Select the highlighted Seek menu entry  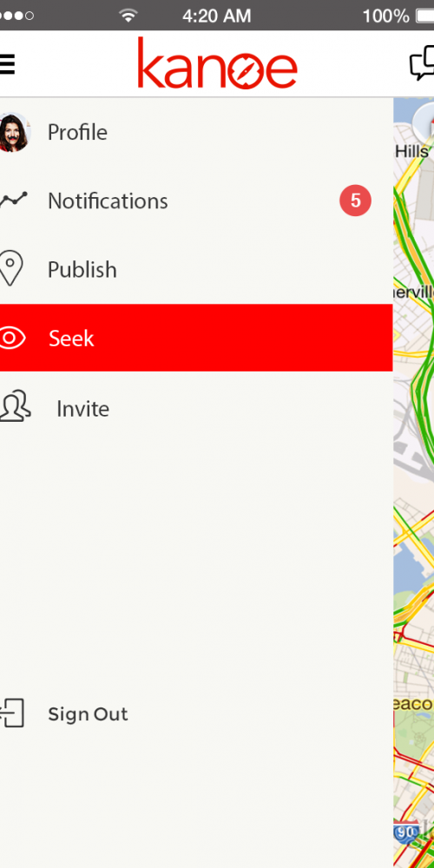point(196,338)
